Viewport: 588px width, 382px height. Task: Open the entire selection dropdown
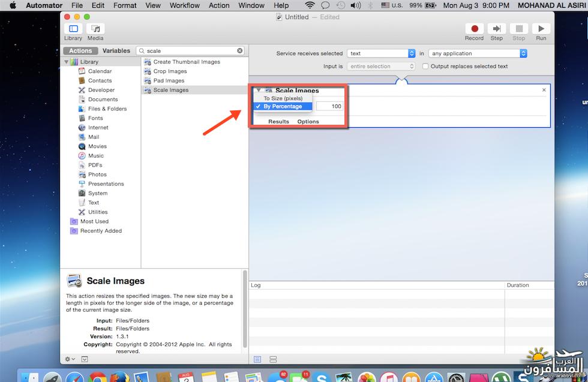click(x=381, y=67)
